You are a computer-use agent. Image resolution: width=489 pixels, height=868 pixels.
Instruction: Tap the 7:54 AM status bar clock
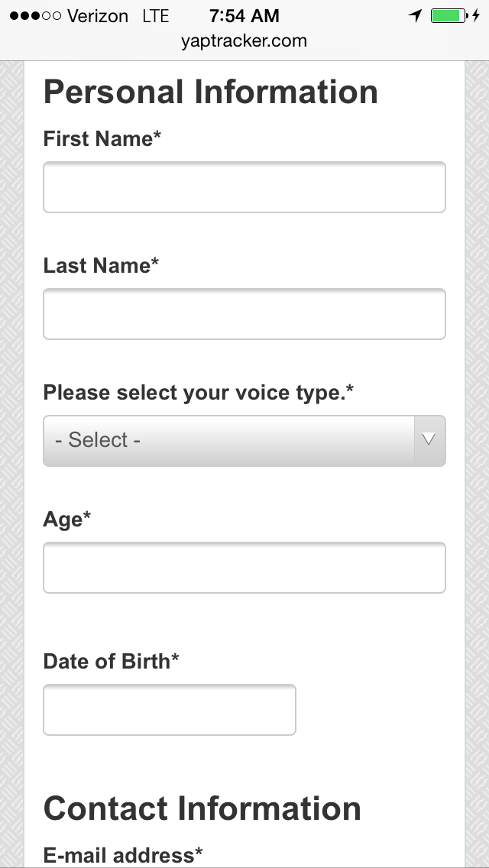tap(244, 15)
